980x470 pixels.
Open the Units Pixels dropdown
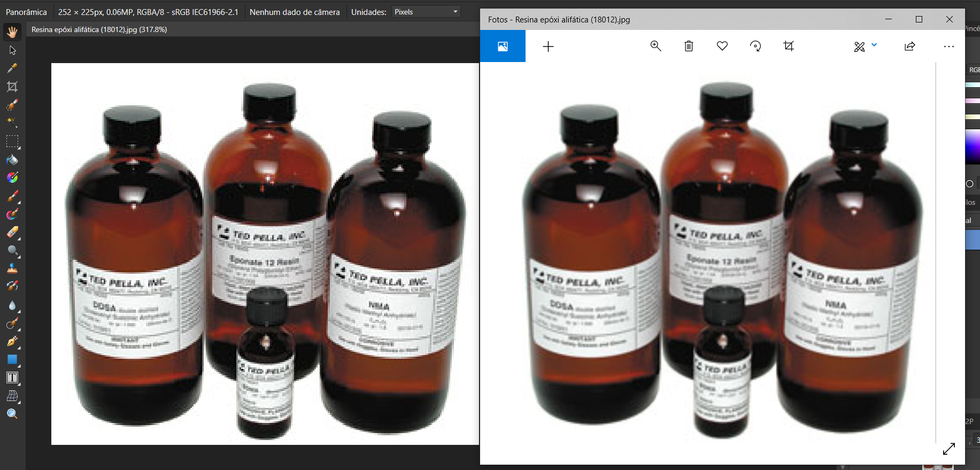tap(426, 12)
